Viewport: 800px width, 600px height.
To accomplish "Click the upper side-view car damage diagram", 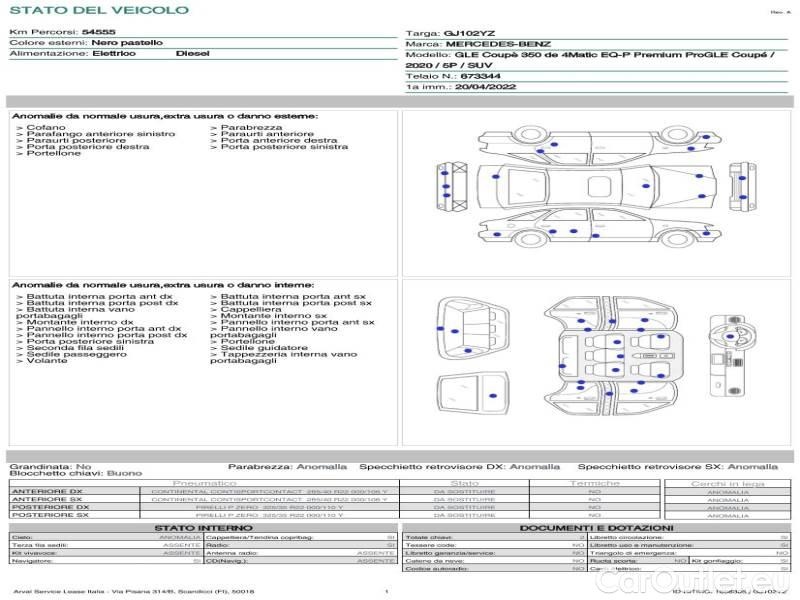I will [599, 145].
